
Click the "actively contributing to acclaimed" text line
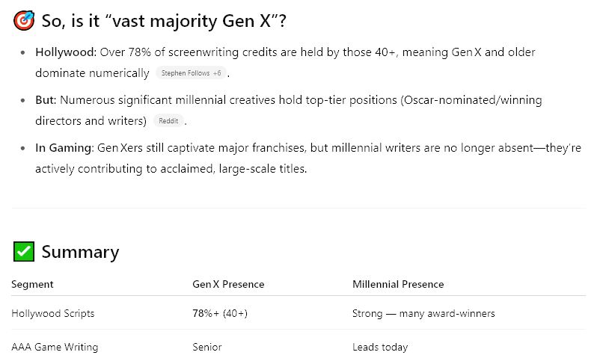pos(171,169)
